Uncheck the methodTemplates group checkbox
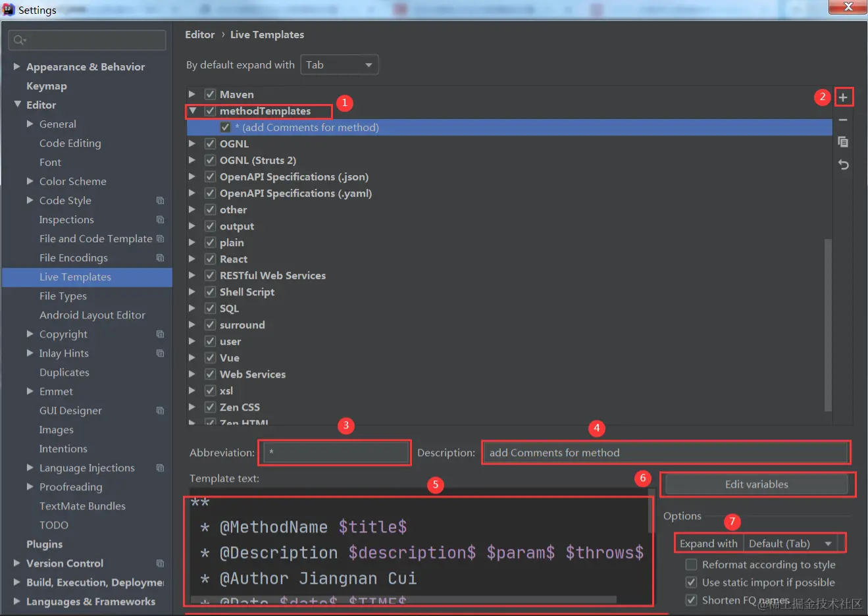 pos(210,111)
